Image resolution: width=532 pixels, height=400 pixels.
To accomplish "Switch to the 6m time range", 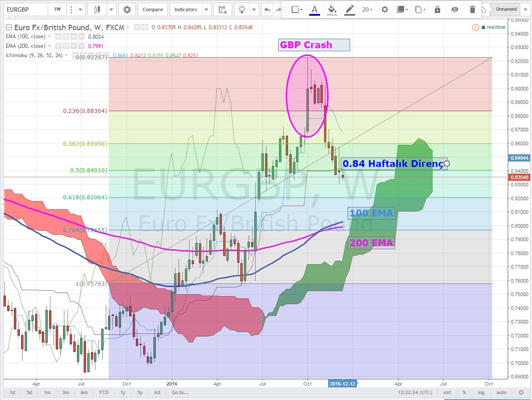I will pos(84,392).
